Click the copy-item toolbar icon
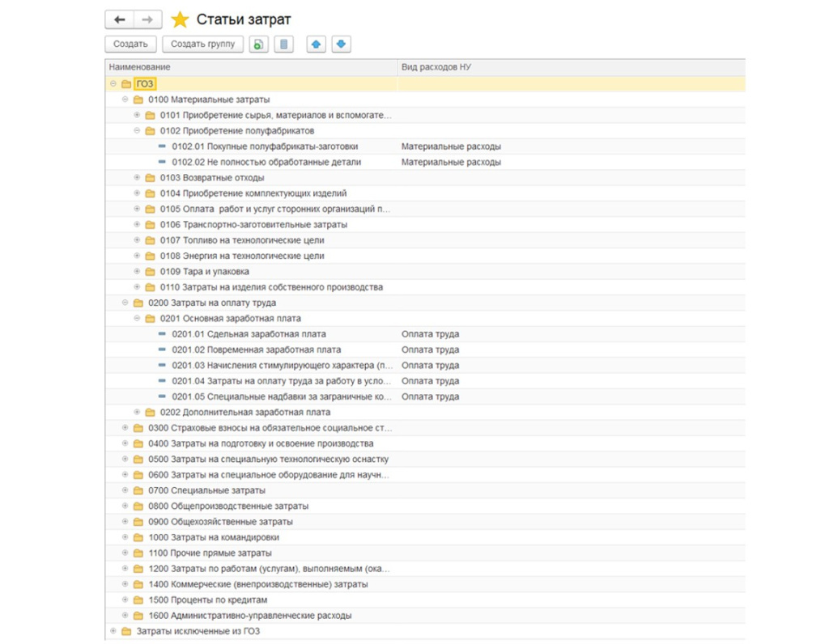This screenshot has height=644, width=829. [258, 44]
